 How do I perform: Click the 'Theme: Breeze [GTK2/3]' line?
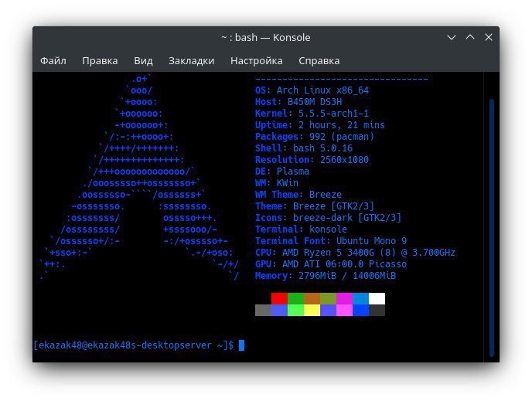point(315,206)
